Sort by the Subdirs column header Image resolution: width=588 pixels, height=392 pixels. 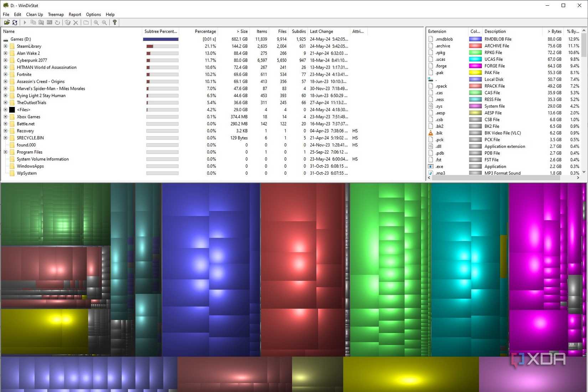click(x=298, y=31)
